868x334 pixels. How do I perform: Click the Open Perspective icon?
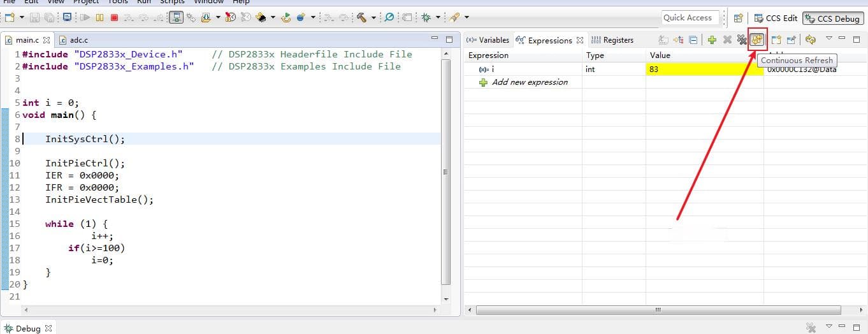pos(739,18)
